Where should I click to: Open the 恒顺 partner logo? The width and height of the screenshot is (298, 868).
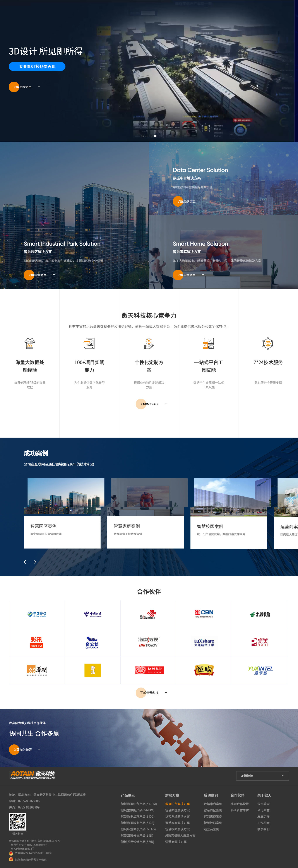[x=204, y=670]
